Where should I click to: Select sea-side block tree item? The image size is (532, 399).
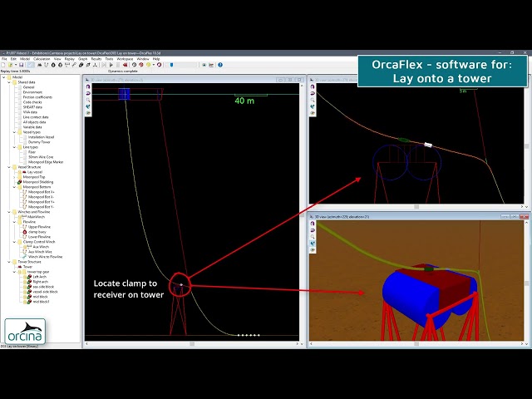(x=43, y=287)
